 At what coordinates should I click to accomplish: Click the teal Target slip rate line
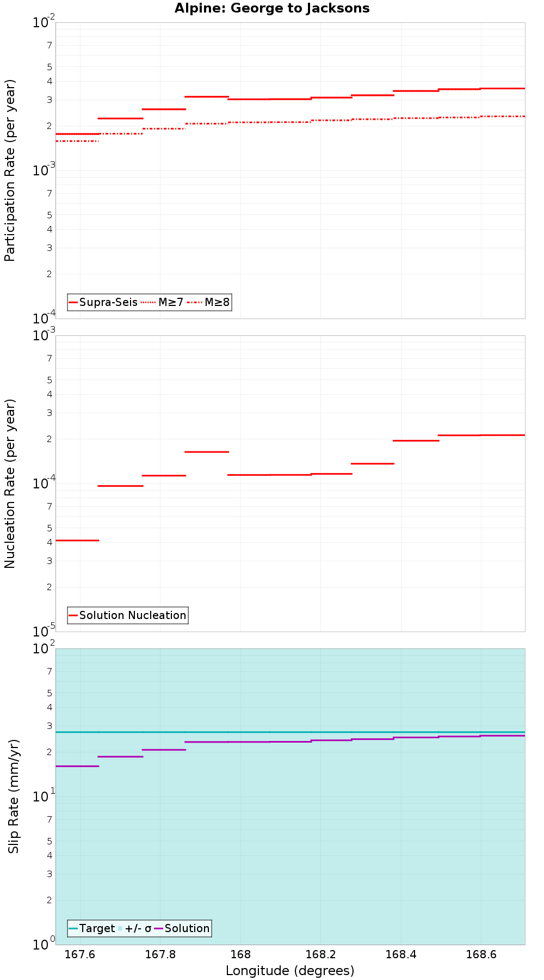290,732
